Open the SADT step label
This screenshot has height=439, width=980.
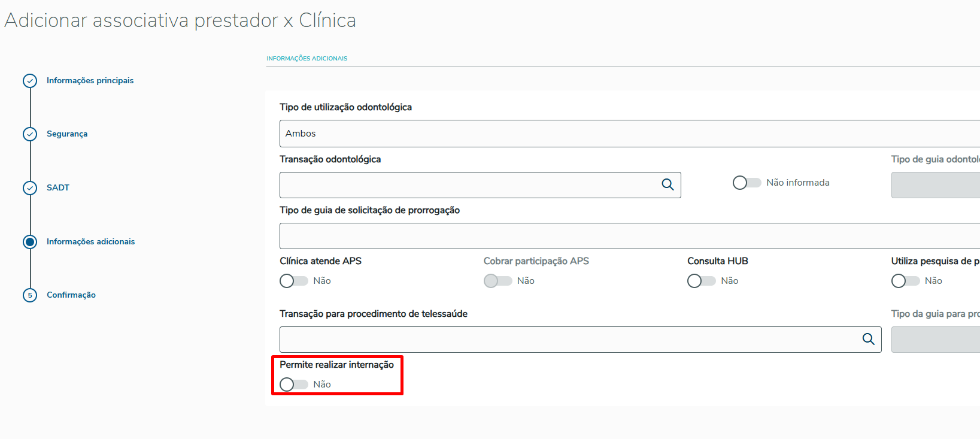point(58,188)
